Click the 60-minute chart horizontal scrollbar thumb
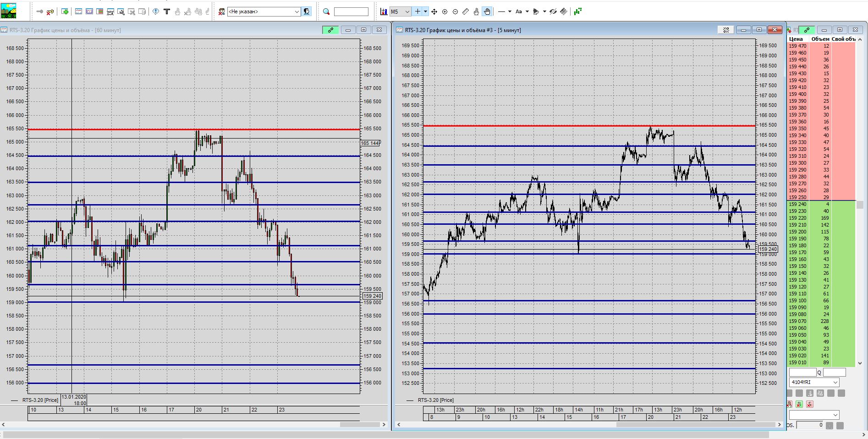868x439 pixels. pos(360,425)
